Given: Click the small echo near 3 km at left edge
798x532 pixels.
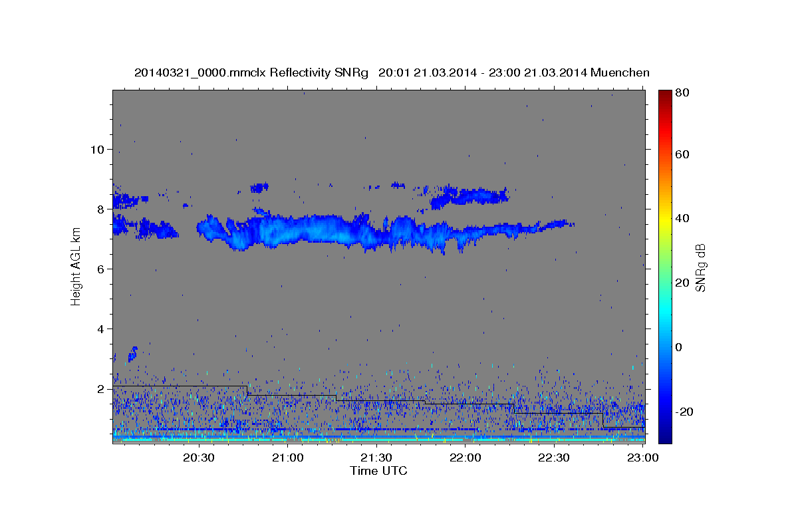Looking at the screenshot, I should point(132,354).
